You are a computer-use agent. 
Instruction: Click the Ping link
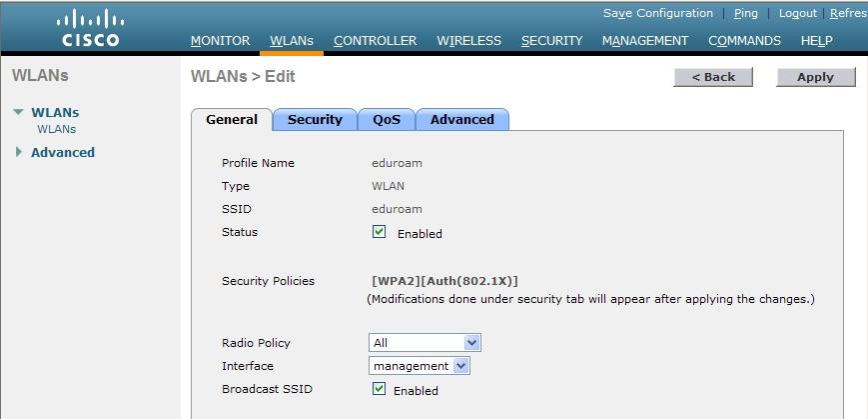[x=746, y=13]
